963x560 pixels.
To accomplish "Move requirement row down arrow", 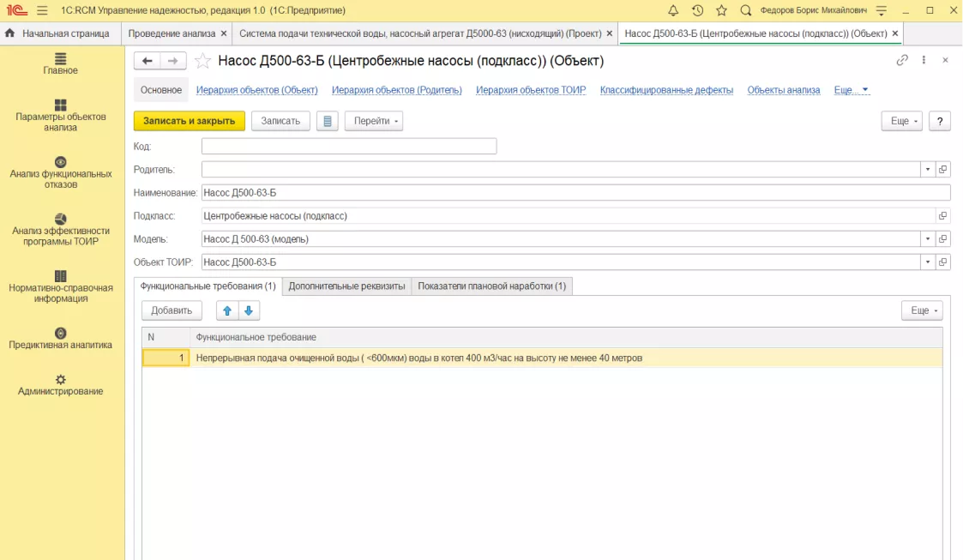I will (249, 310).
